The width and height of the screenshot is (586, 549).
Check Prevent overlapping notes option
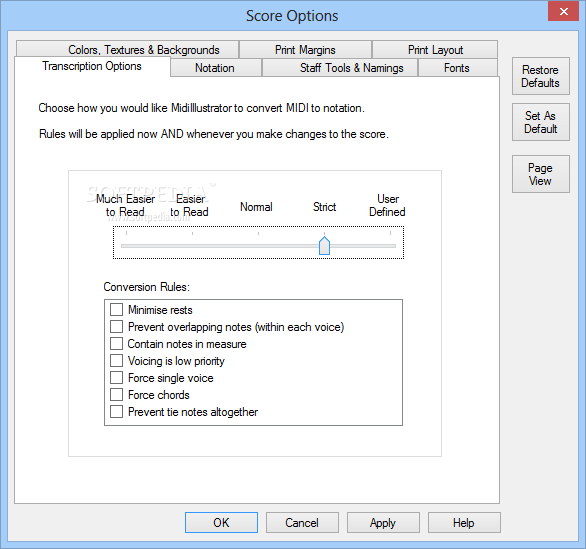coord(117,327)
